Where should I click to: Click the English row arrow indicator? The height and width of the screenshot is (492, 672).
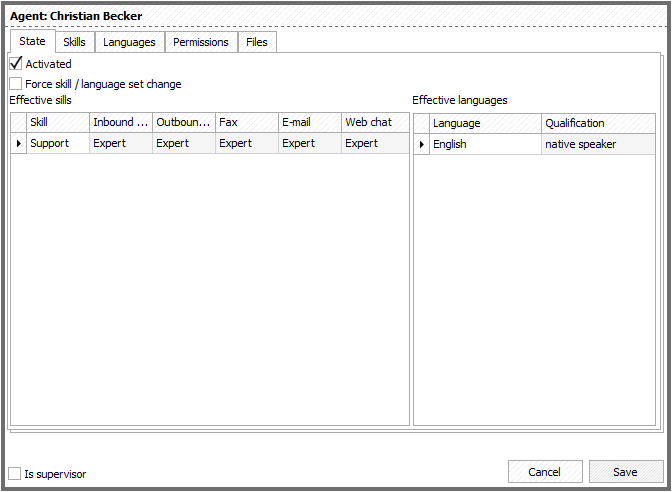(x=421, y=145)
